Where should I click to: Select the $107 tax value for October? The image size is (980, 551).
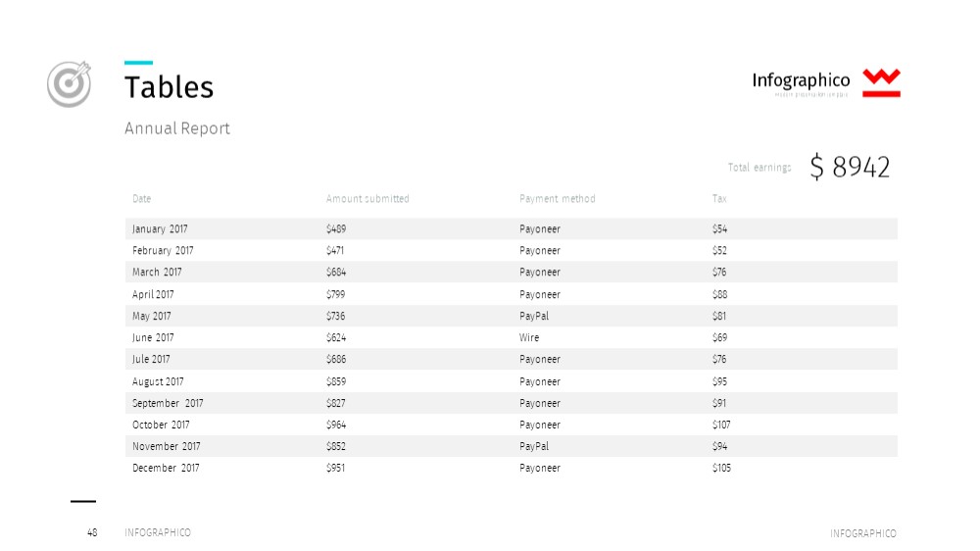pyautogui.click(x=721, y=425)
